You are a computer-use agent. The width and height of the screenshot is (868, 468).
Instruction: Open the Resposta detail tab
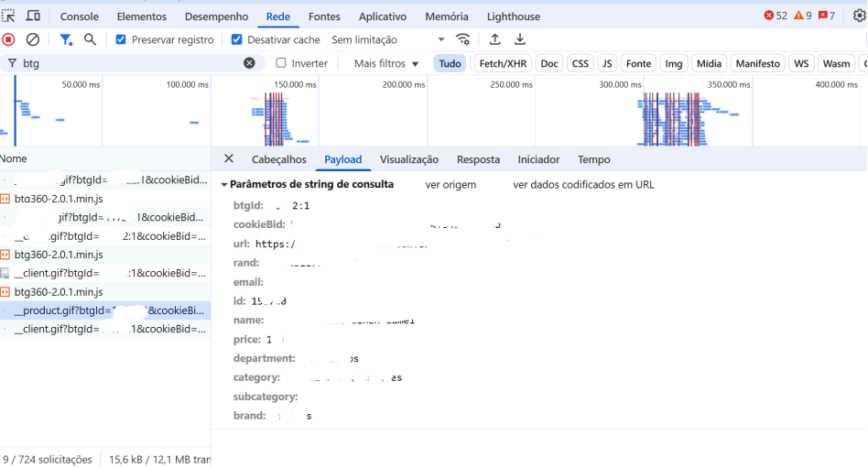pos(478,159)
